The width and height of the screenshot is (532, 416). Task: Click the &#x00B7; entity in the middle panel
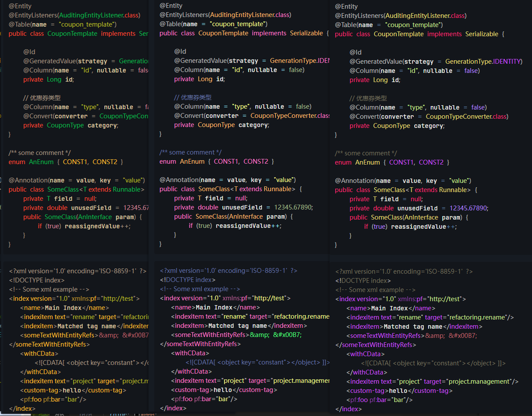point(287,335)
